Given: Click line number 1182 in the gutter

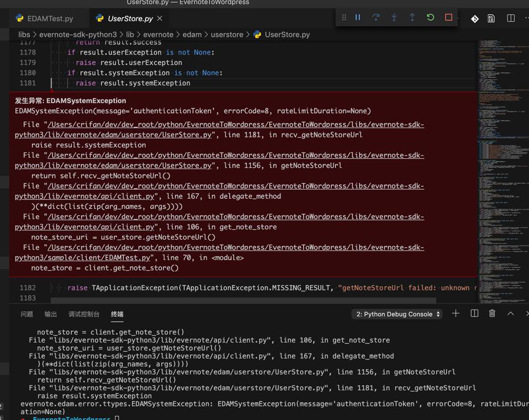Looking at the screenshot, I should pyautogui.click(x=28, y=287).
